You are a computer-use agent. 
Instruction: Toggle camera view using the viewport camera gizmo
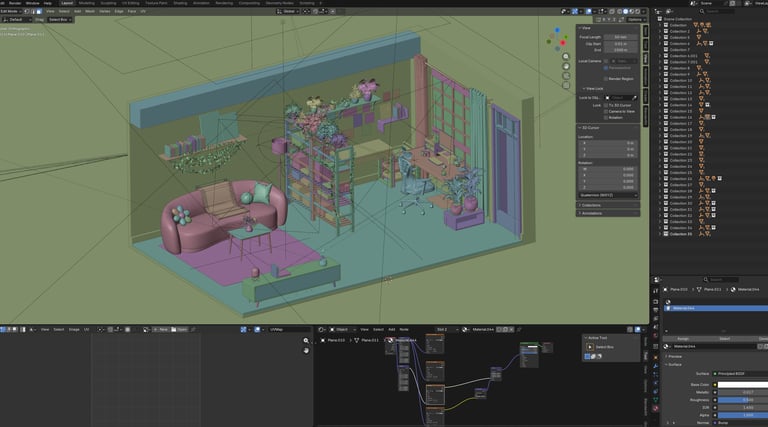click(566, 76)
